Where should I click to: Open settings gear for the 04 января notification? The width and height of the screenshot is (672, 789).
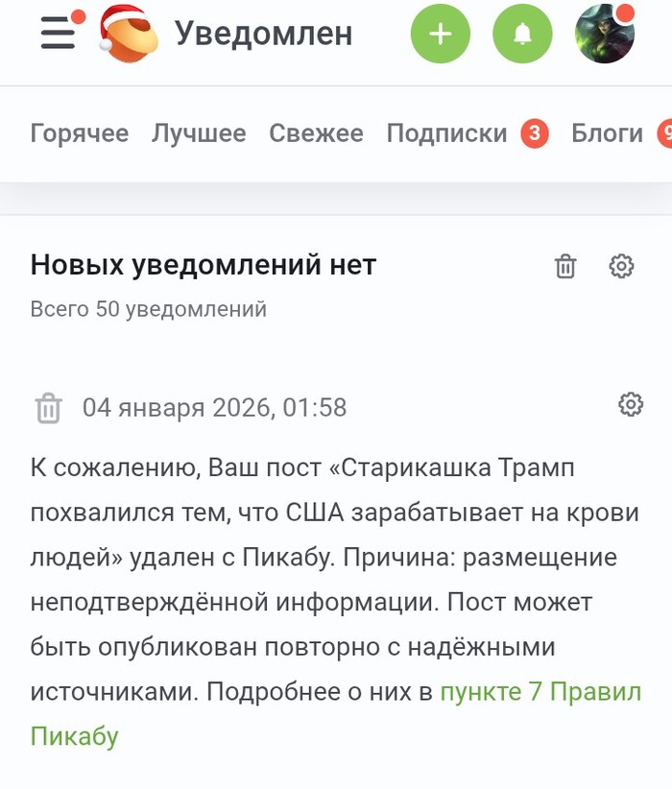click(x=631, y=405)
